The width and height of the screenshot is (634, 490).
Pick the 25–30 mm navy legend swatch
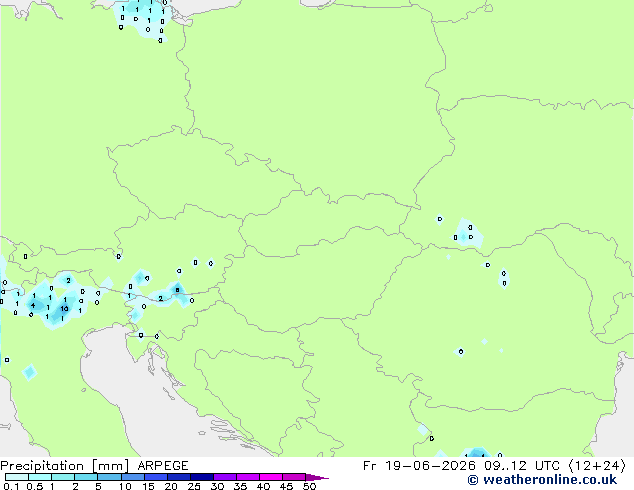[201, 477]
